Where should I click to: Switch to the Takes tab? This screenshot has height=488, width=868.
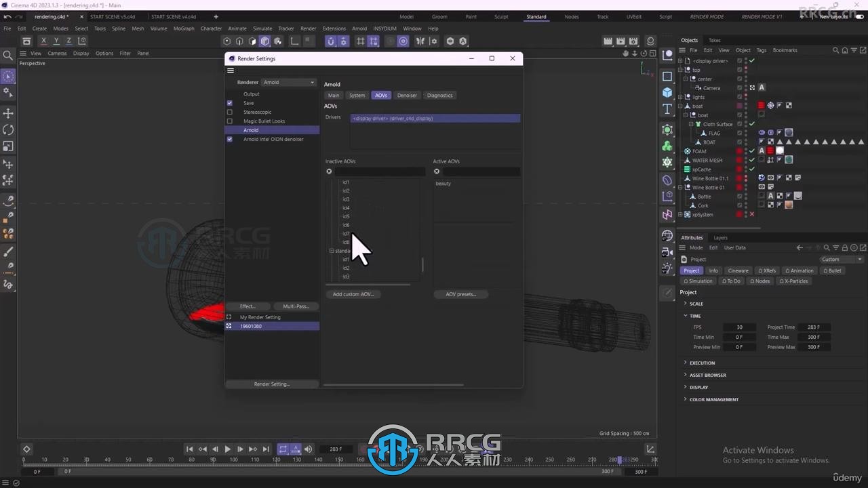pos(715,40)
